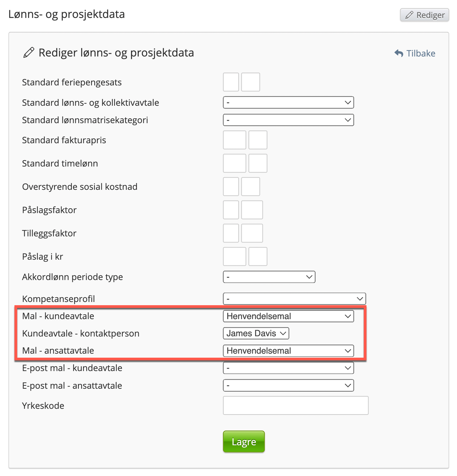The image size is (457, 476).
Task: Click first Påslag i kr input box
Action: pyautogui.click(x=234, y=256)
